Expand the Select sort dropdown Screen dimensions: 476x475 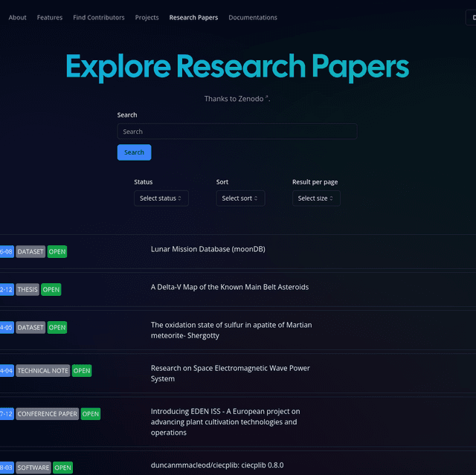240,198
